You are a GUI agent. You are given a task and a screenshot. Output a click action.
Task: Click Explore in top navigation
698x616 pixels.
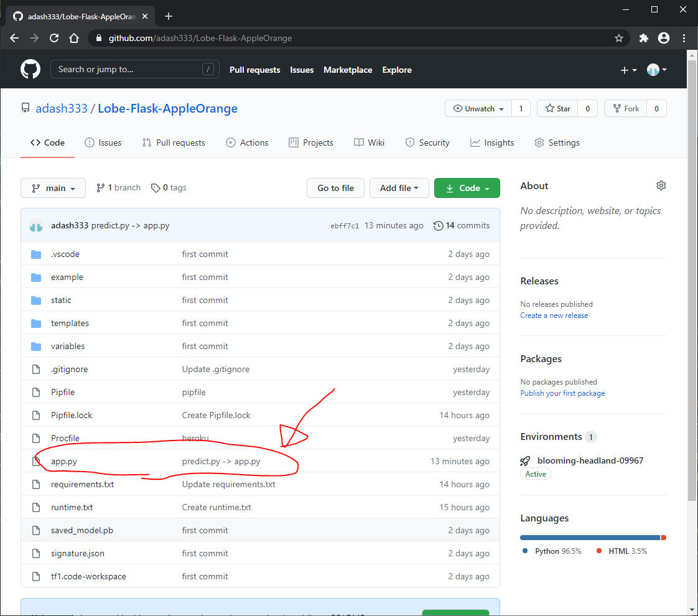tap(397, 70)
